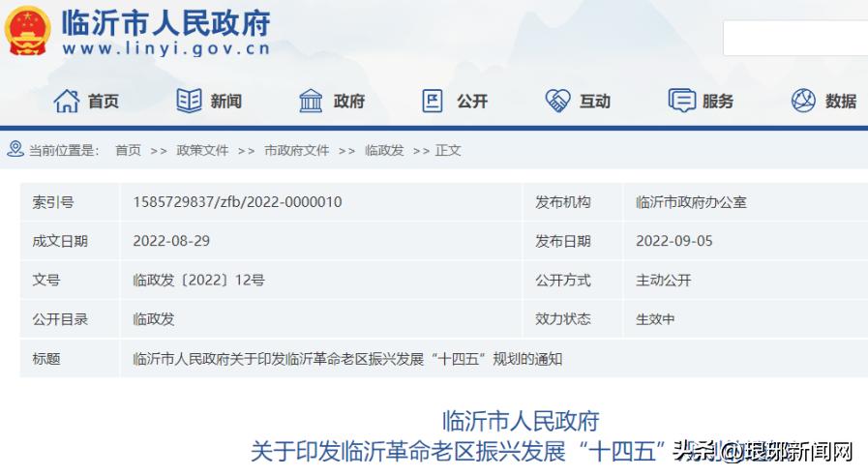Click the article heading 临沂市人民政府

(x=521, y=421)
